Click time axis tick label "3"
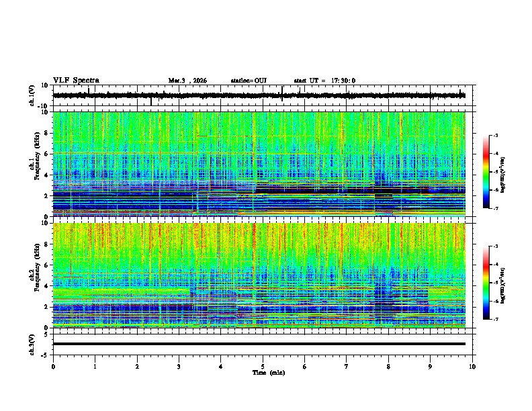 [179, 367]
